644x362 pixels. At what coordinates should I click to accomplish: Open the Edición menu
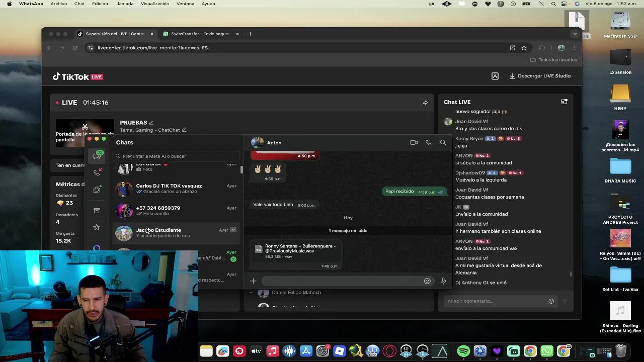[100, 4]
